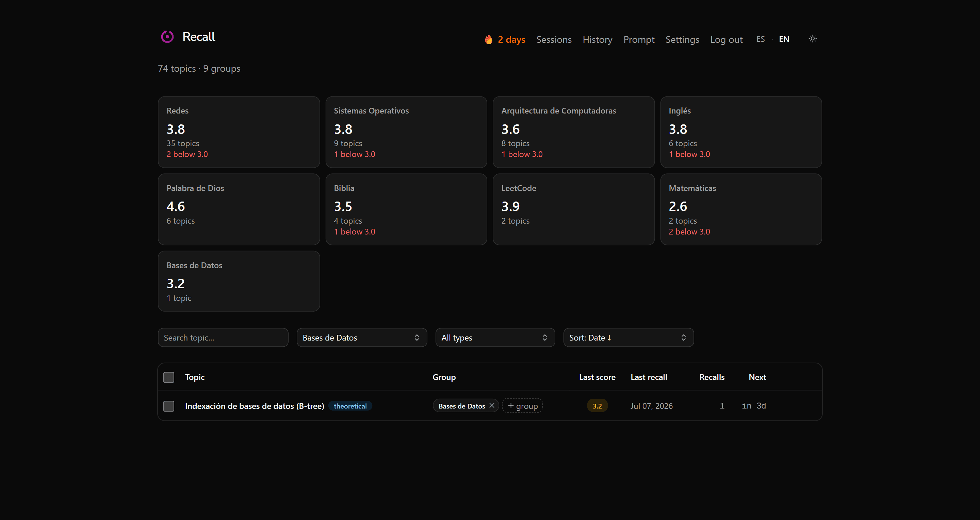
Task: Switch language to EN
Action: [x=784, y=39]
